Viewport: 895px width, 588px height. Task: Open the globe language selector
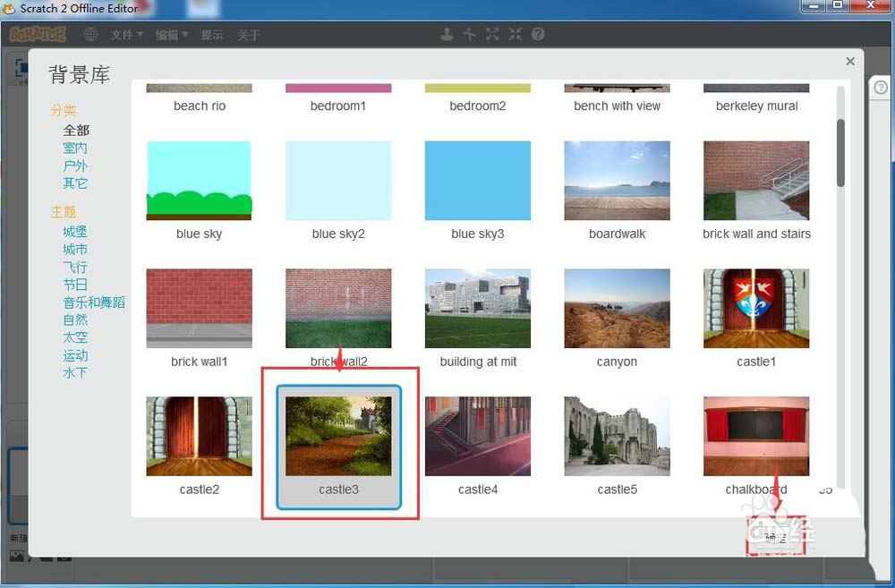[90, 35]
